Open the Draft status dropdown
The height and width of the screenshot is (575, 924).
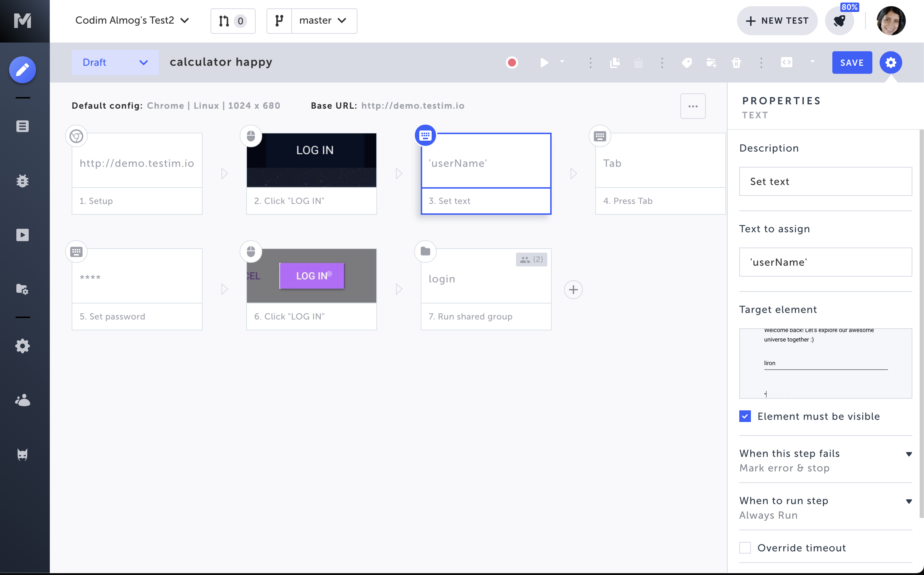click(115, 63)
